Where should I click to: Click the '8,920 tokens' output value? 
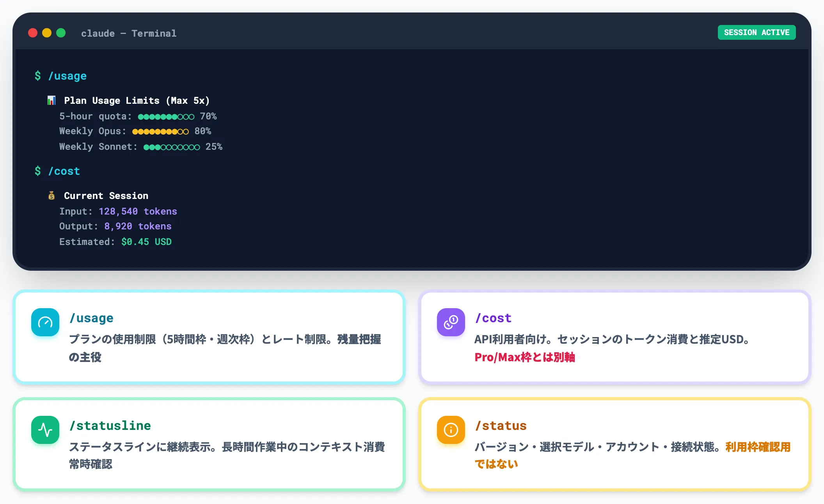click(138, 226)
